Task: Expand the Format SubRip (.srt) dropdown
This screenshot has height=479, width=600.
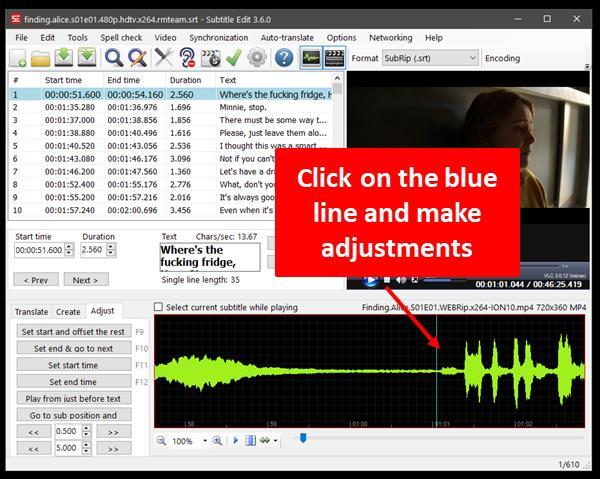Action: point(471,58)
